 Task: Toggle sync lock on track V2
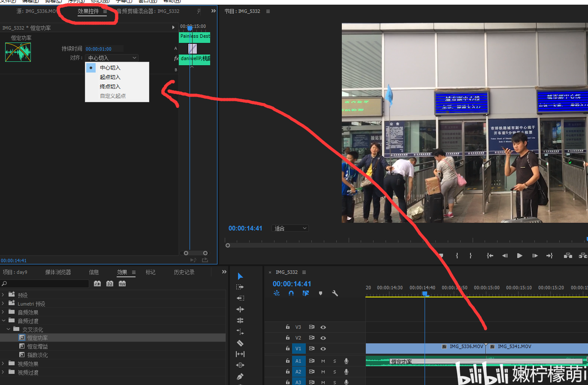[312, 338]
